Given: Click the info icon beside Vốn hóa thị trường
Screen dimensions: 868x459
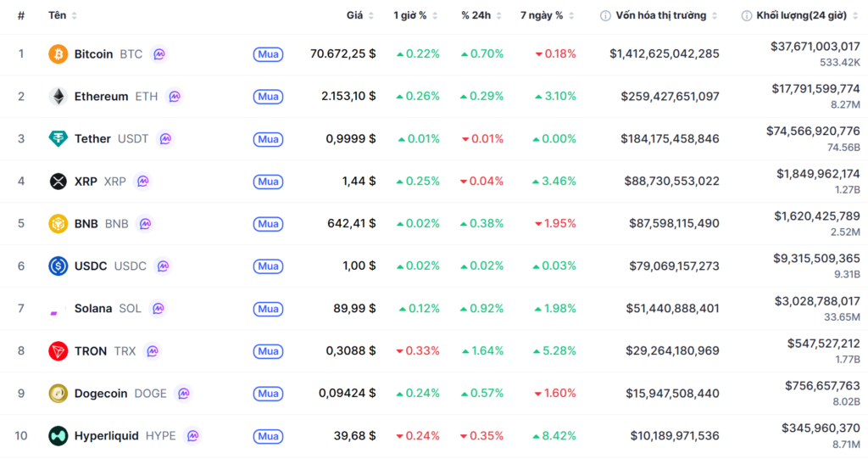Looking at the screenshot, I should [605, 15].
